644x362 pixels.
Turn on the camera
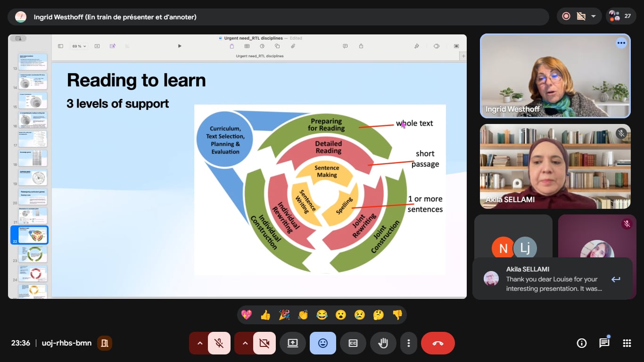264,343
